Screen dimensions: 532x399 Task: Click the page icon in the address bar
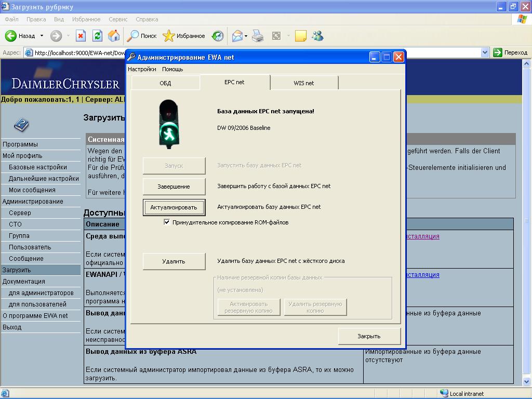coord(29,52)
